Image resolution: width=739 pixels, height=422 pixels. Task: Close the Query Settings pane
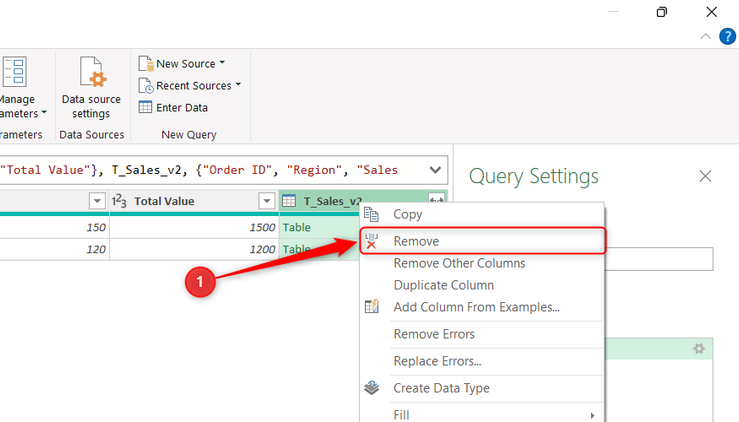click(x=705, y=176)
